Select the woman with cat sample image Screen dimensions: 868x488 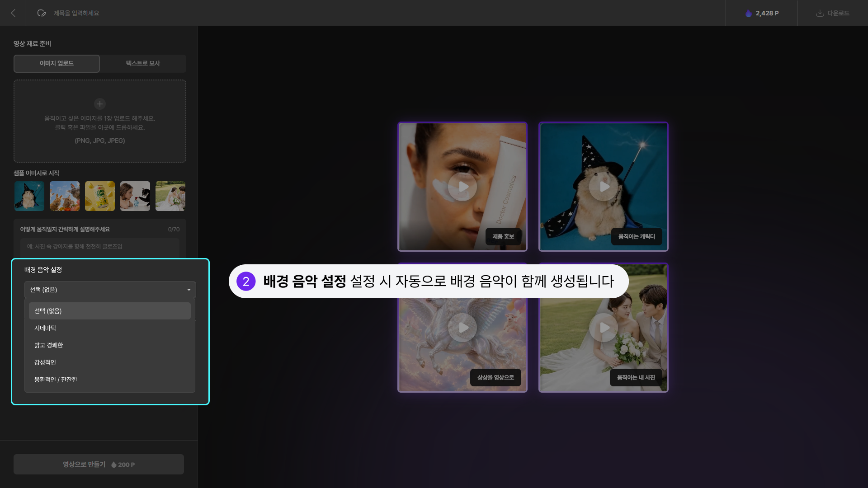135,196
